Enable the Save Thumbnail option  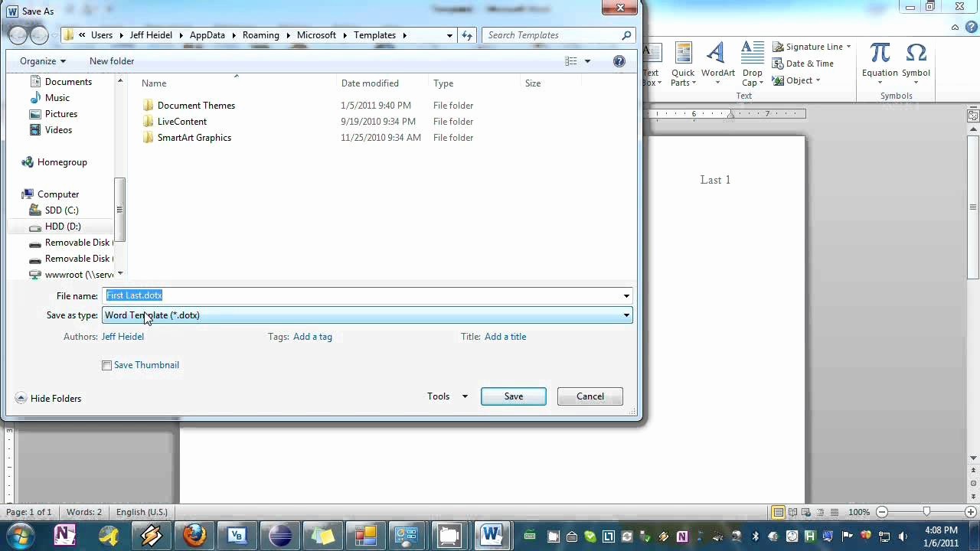tap(107, 365)
